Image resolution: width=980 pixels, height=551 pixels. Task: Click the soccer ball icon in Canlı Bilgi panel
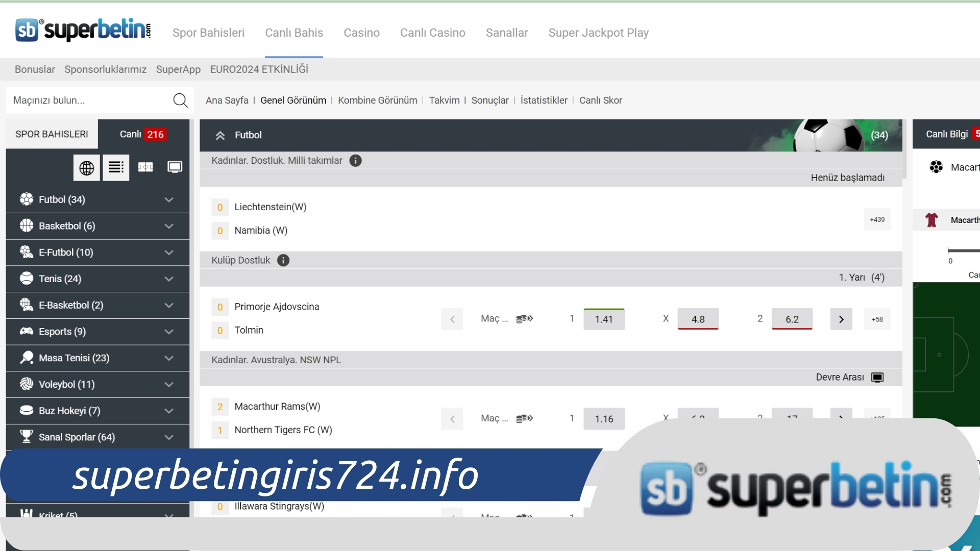[936, 167]
